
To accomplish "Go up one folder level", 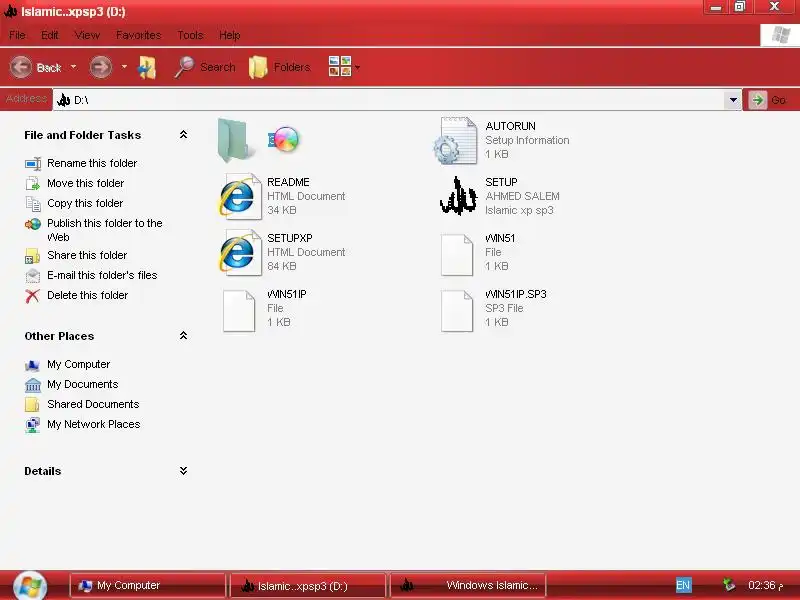I will tap(147, 67).
